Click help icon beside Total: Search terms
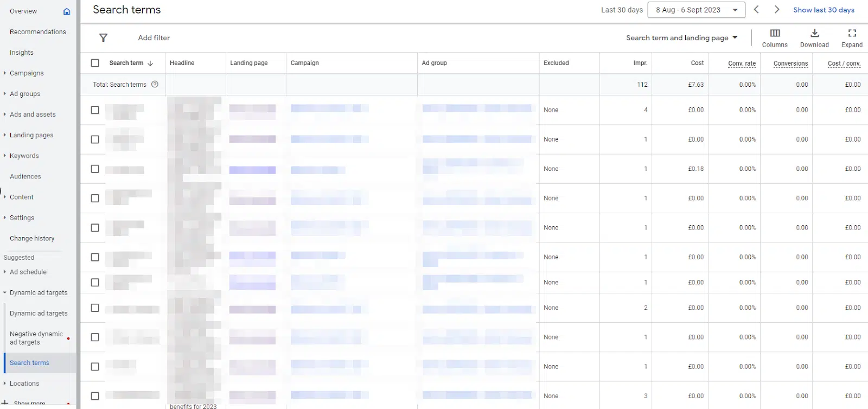 [155, 84]
